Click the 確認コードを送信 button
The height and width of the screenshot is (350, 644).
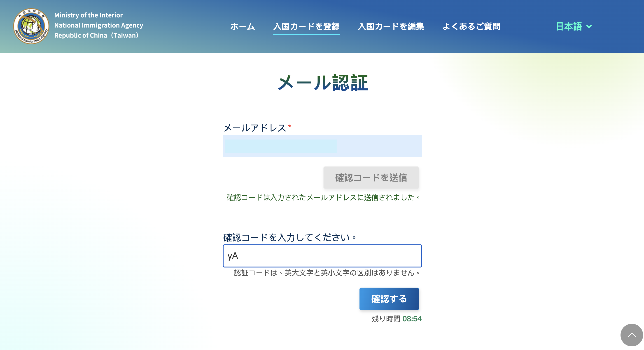click(371, 177)
